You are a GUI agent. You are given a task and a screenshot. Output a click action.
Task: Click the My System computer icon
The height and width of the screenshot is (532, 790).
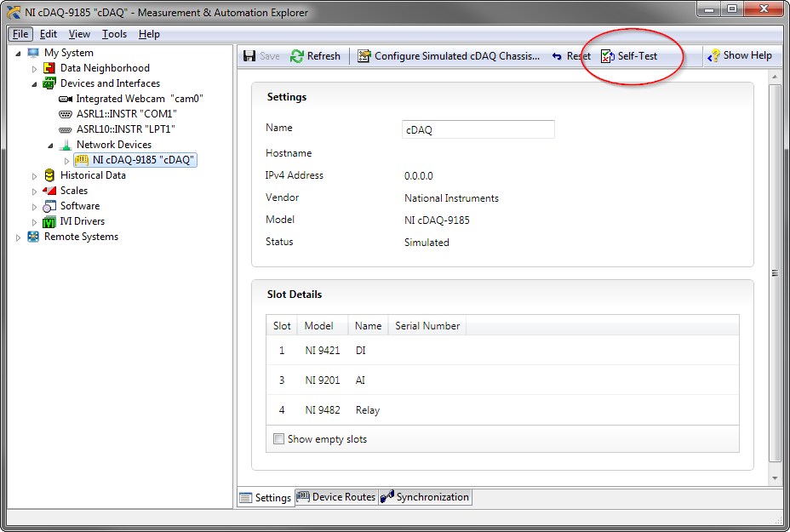(33, 53)
